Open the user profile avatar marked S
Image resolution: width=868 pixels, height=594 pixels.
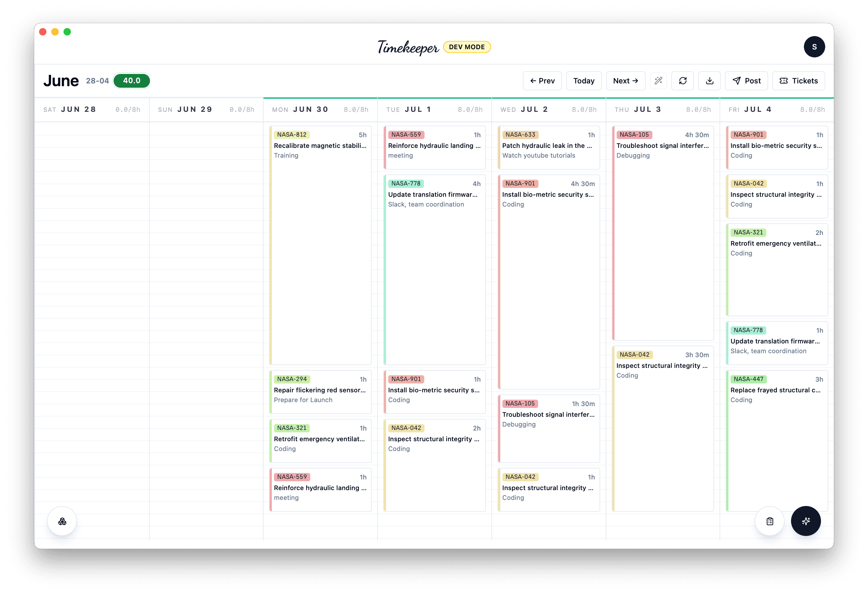[x=814, y=47]
